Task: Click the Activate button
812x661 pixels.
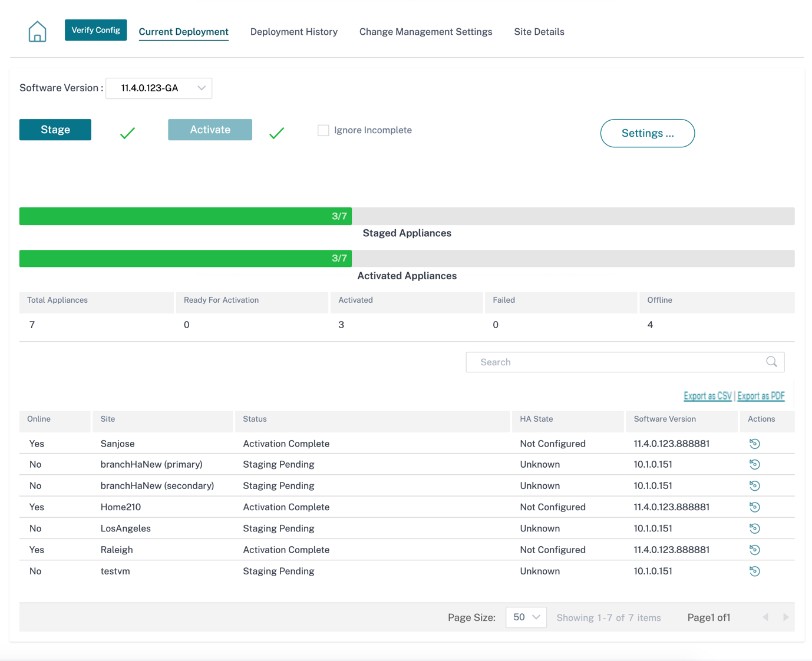Action: click(210, 130)
